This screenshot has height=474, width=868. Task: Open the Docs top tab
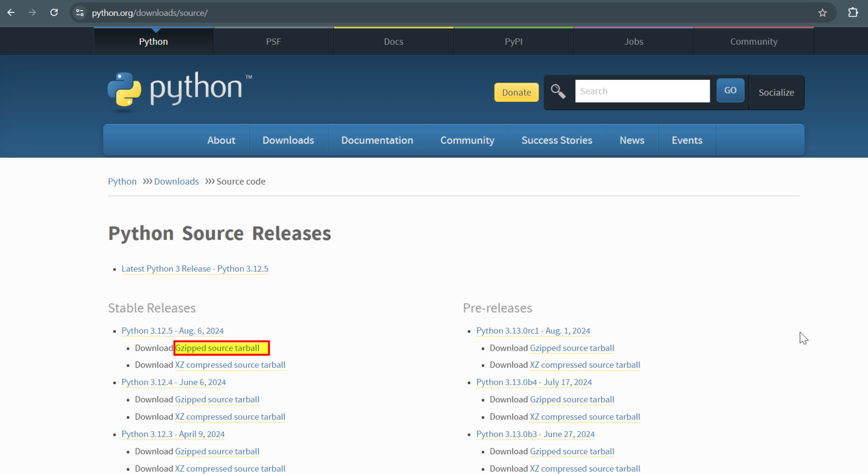393,41
